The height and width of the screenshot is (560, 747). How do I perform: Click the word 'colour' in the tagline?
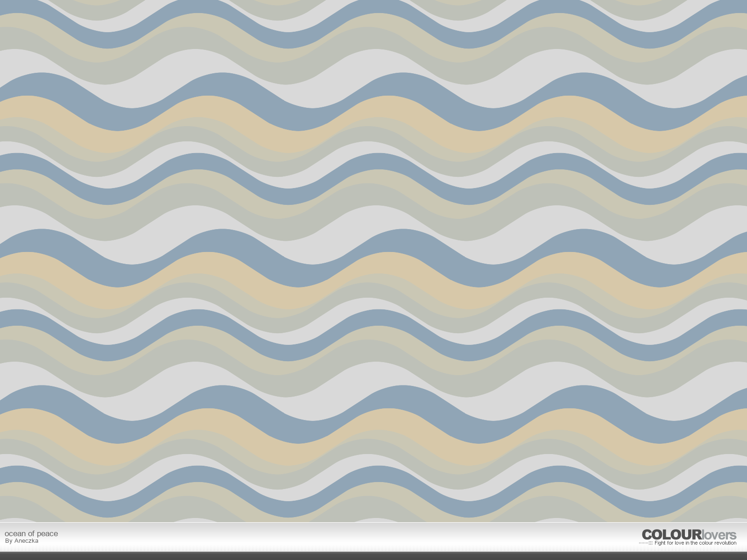pos(705,543)
